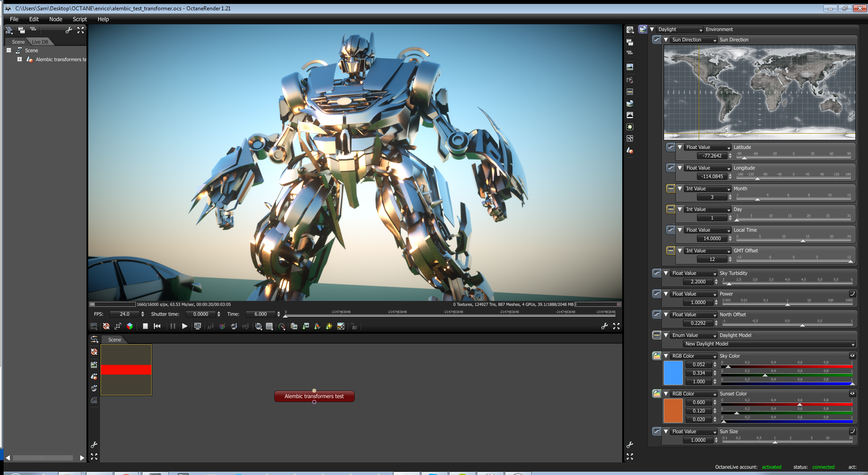Click the lock icon in render toolbar

[354, 326]
